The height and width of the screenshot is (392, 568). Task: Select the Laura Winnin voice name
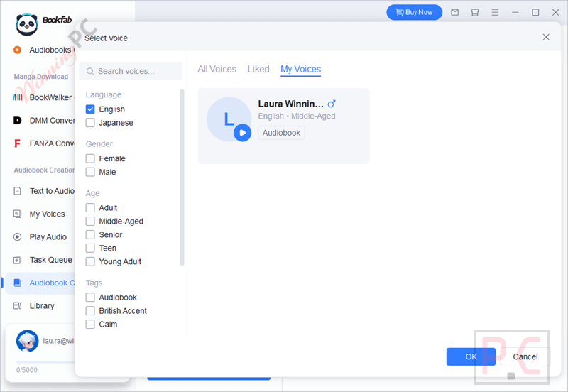pos(290,104)
